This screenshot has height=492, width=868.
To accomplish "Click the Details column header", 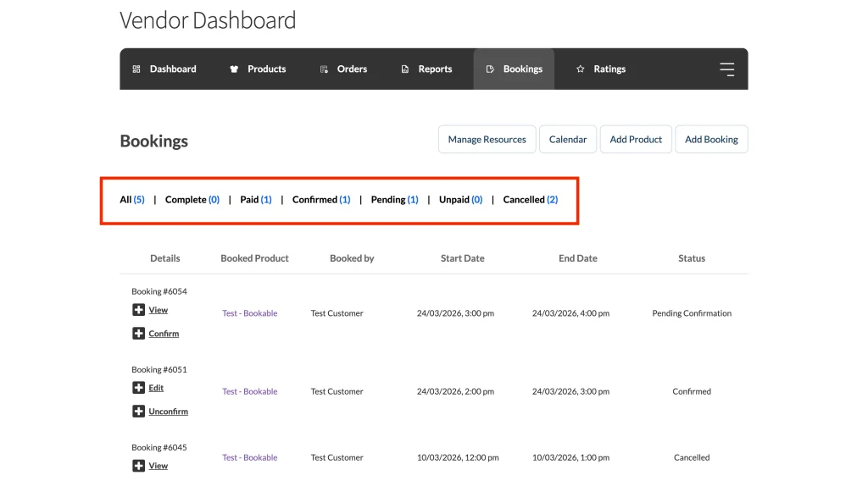I will 165,258.
